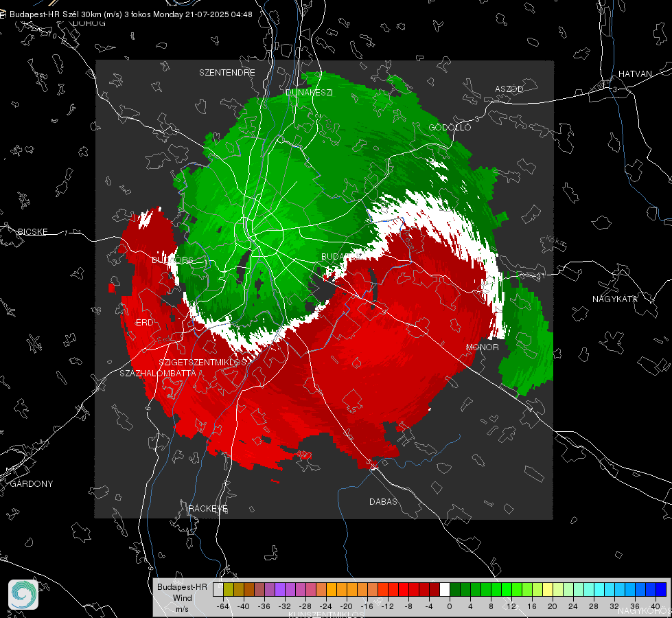
Task: Click the BICSKE town label
Action: (32, 231)
